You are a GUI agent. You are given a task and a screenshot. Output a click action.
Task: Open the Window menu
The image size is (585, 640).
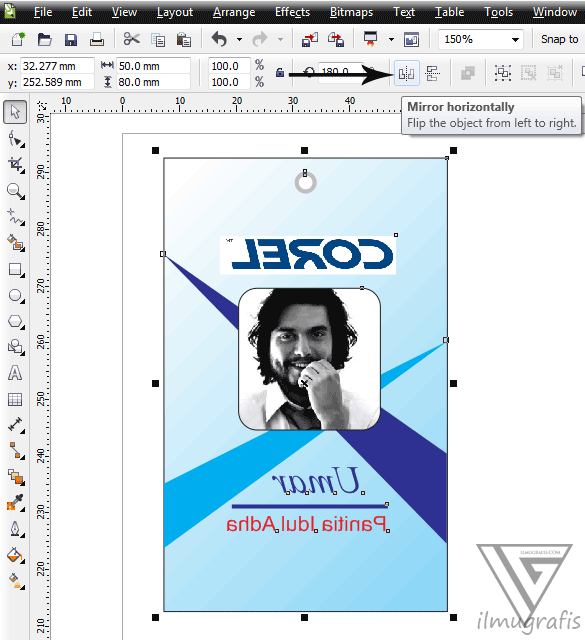click(554, 12)
